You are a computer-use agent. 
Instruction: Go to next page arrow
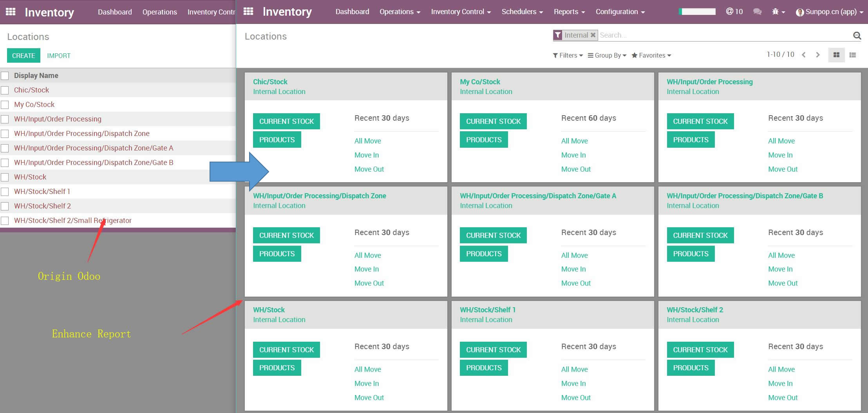click(x=817, y=55)
